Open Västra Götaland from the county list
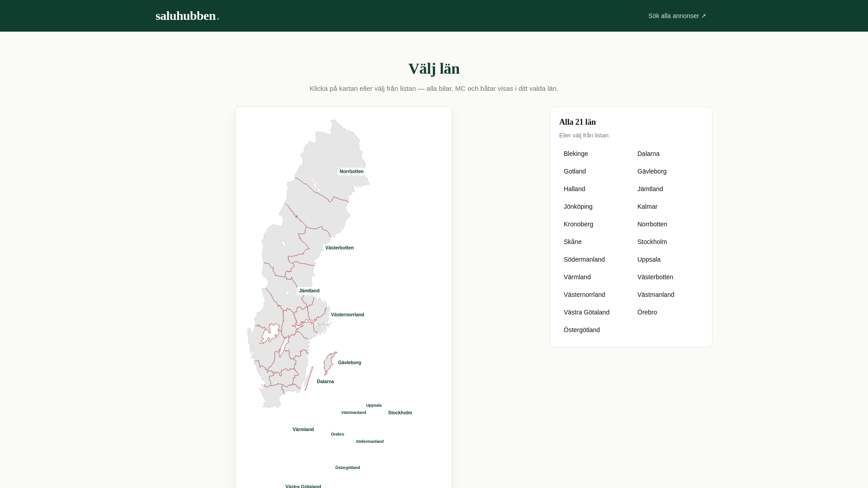Image resolution: width=868 pixels, height=488 pixels. 594,312
